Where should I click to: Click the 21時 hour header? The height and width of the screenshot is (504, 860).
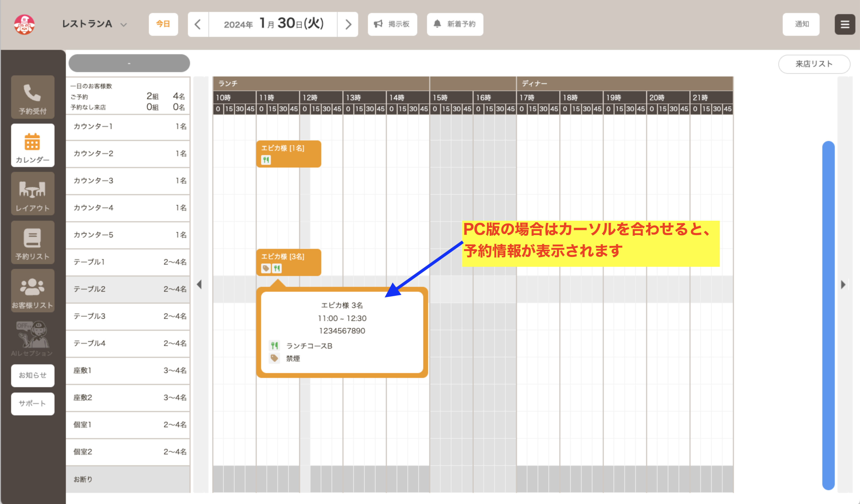pyautogui.click(x=711, y=98)
